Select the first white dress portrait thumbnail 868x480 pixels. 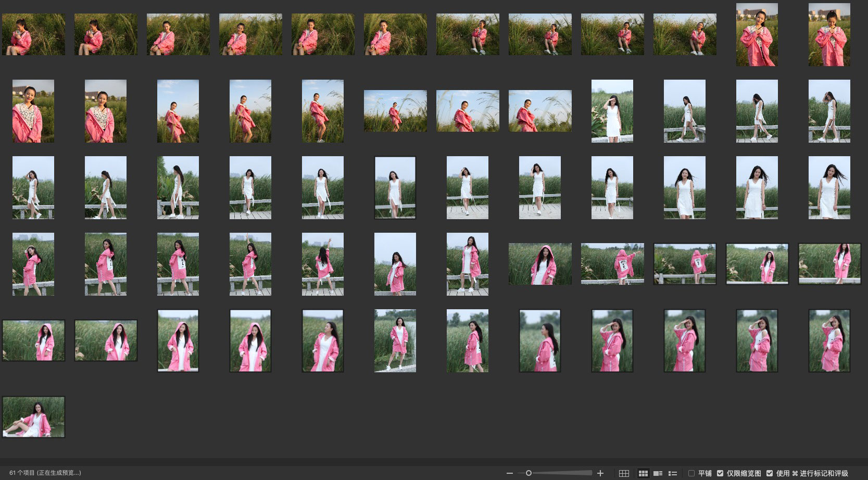click(612, 111)
